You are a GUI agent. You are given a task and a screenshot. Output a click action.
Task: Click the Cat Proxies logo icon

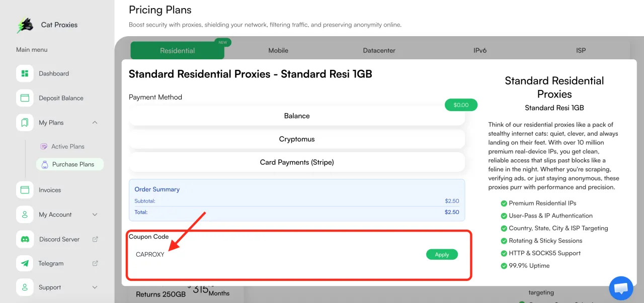[x=25, y=25]
